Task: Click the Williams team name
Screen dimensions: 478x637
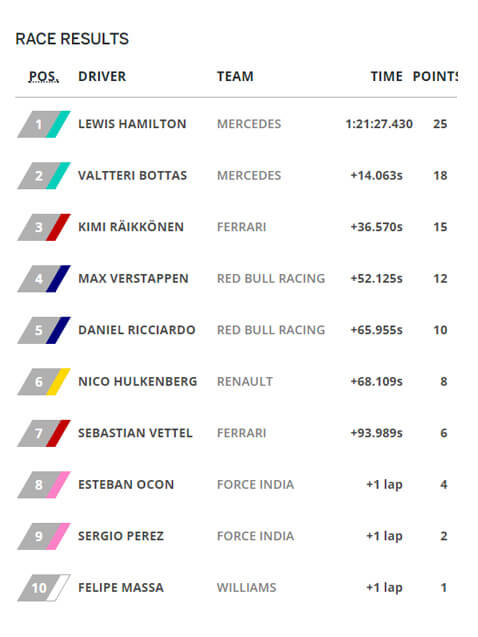Action: coord(247,587)
